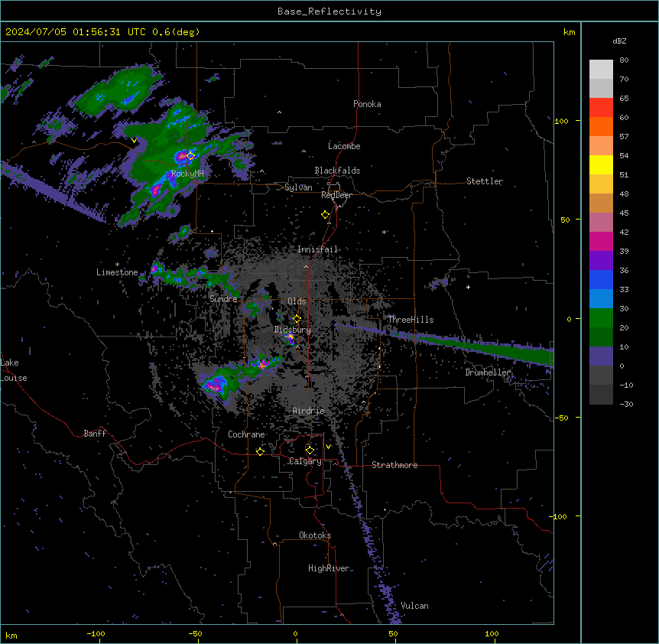Screen dimensions: 659x644
Task: Pick the yellow 51-54 dBZ legend swatch
Action: tap(601, 164)
